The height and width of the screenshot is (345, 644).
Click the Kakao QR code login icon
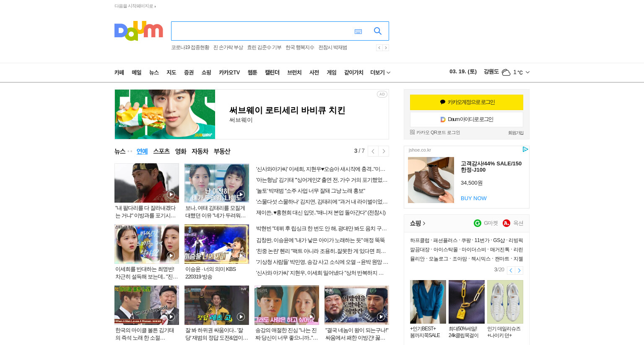[412, 132]
